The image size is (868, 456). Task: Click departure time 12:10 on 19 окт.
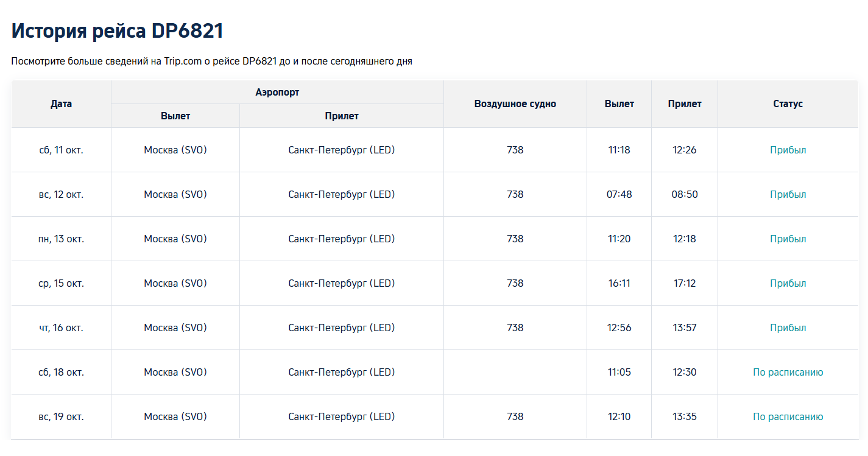619,416
